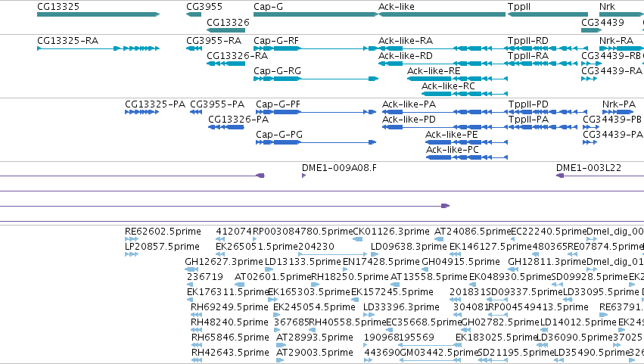Select the Cap-G-RG transcript label

click(x=277, y=71)
